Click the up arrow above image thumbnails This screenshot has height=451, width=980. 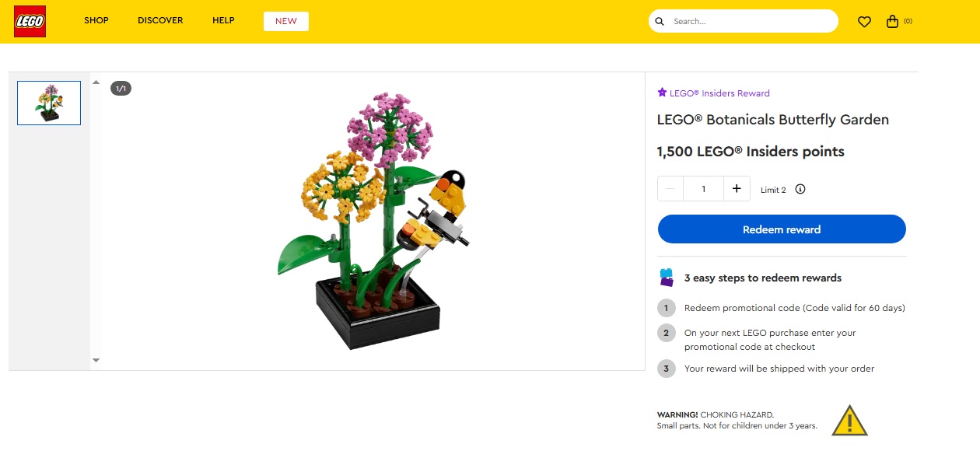click(x=96, y=81)
